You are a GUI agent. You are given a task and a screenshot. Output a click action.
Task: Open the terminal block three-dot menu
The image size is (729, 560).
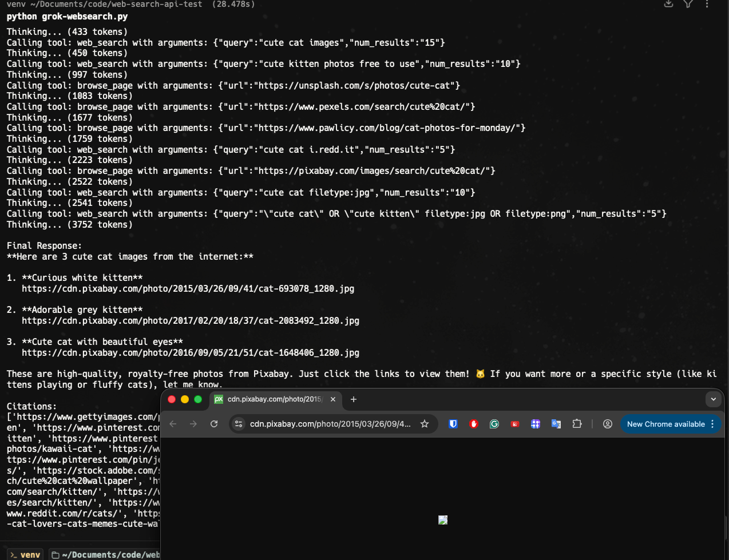point(707,4)
